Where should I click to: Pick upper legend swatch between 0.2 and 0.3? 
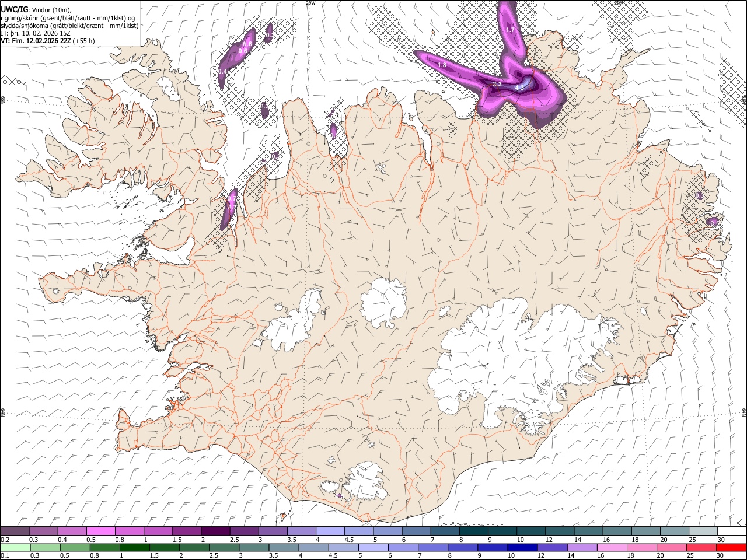coord(15,531)
